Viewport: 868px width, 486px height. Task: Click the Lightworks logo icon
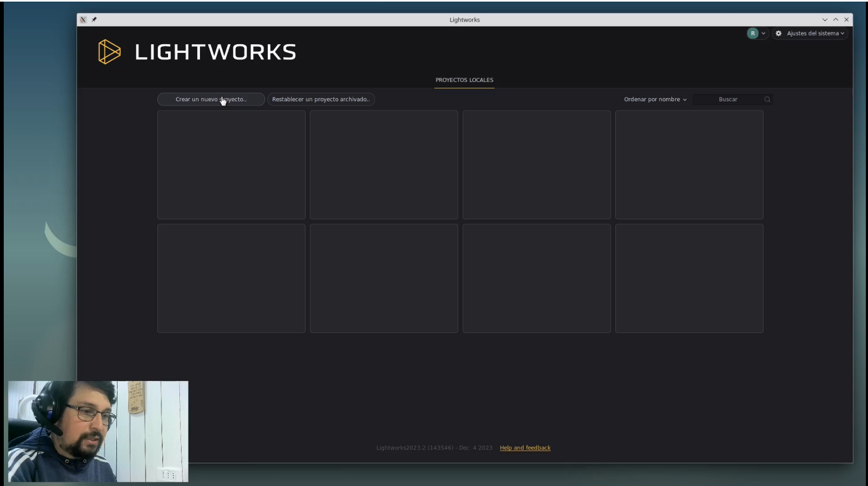(x=109, y=52)
